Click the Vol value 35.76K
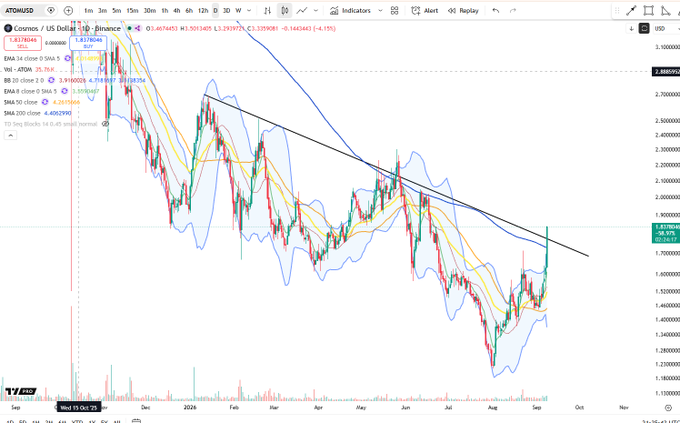The image size is (680, 423). tap(45, 69)
